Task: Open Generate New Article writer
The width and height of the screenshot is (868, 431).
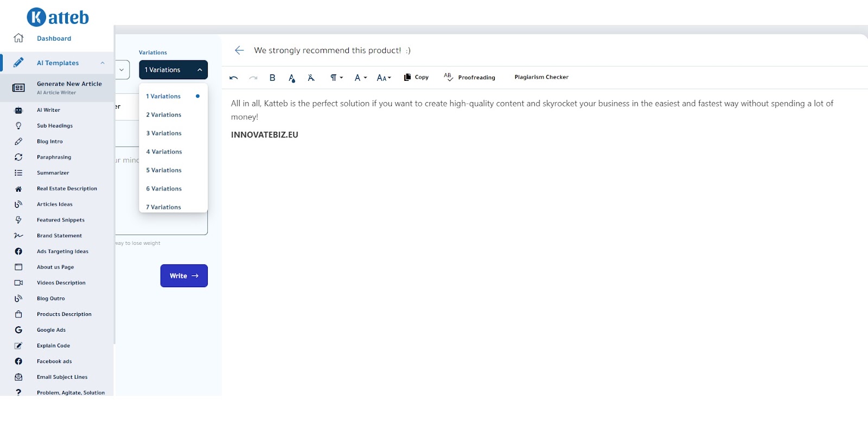Action: 57,87
